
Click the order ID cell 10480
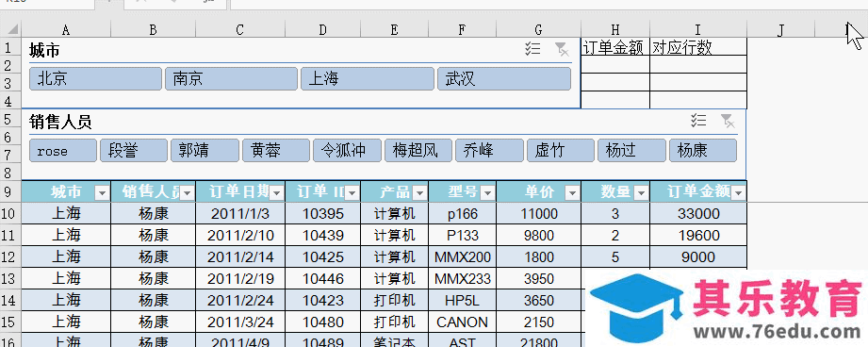click(322, 322)
